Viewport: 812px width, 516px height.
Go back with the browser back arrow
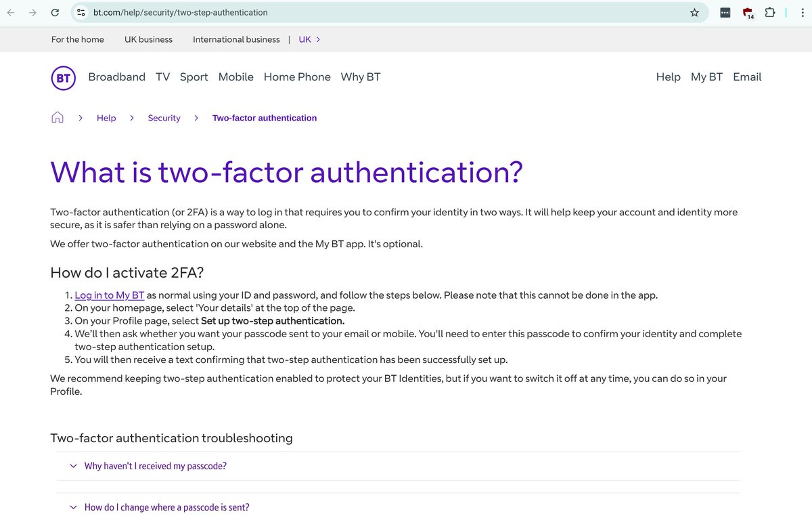(x=11, y=12)
